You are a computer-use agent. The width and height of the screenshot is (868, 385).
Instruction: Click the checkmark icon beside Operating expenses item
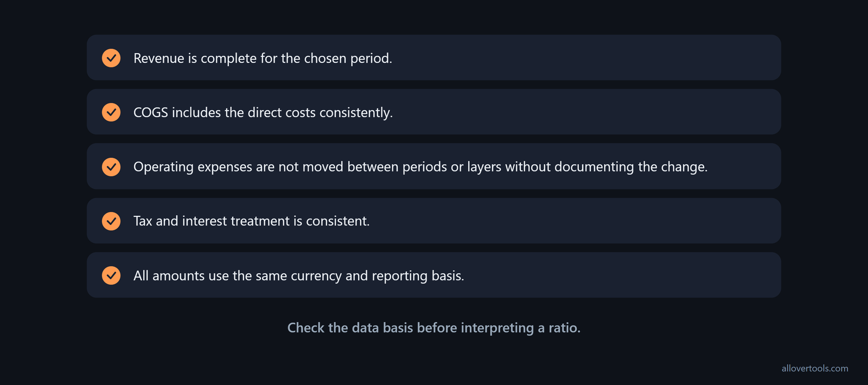click(111, 166)
